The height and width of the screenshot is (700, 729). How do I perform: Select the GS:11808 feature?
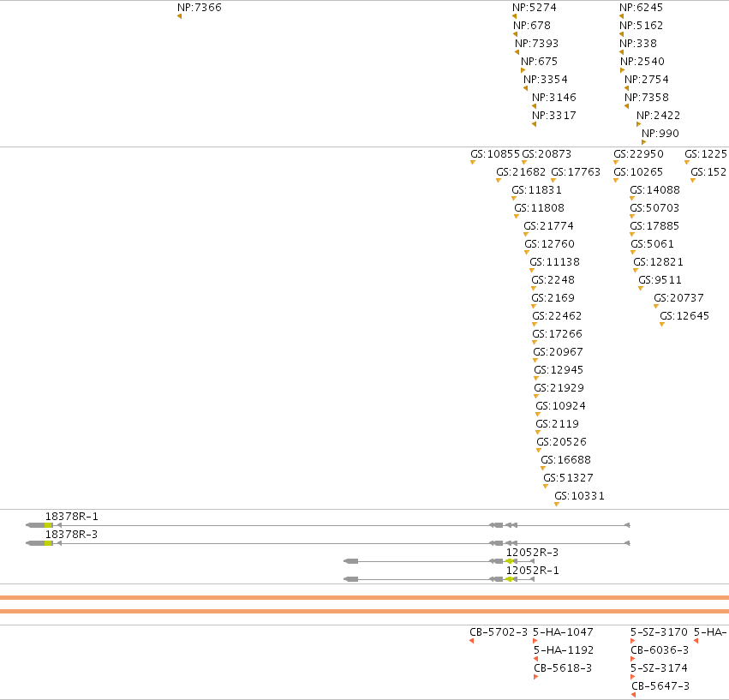click(540, 208)
